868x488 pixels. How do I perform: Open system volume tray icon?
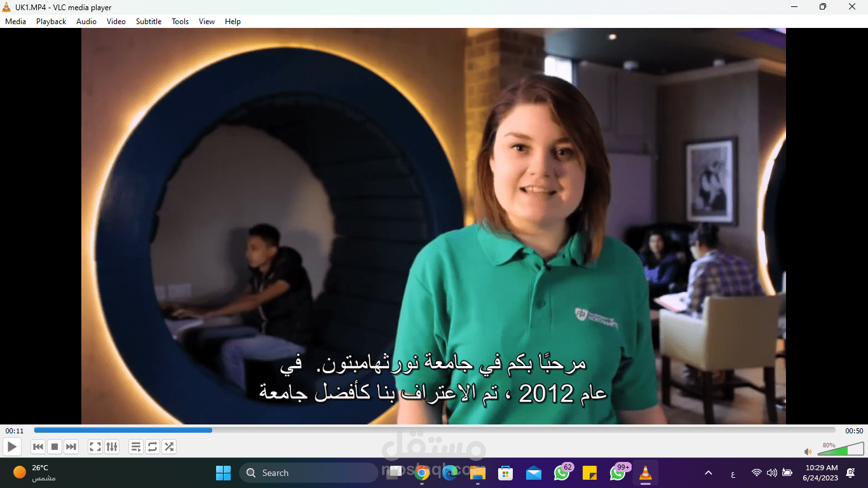point(771,473)
